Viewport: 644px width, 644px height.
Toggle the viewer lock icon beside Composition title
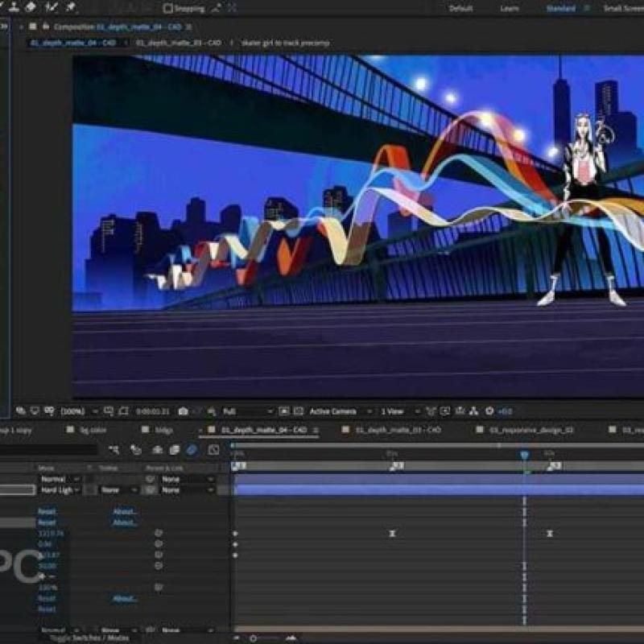point(46,27)
